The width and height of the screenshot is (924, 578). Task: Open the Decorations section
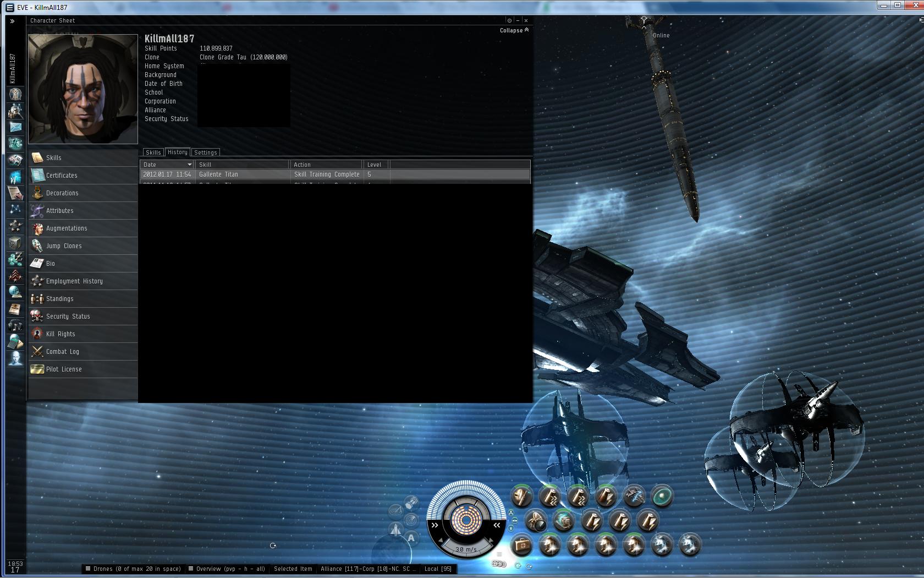pyautogui.click(x=83, y=193)
